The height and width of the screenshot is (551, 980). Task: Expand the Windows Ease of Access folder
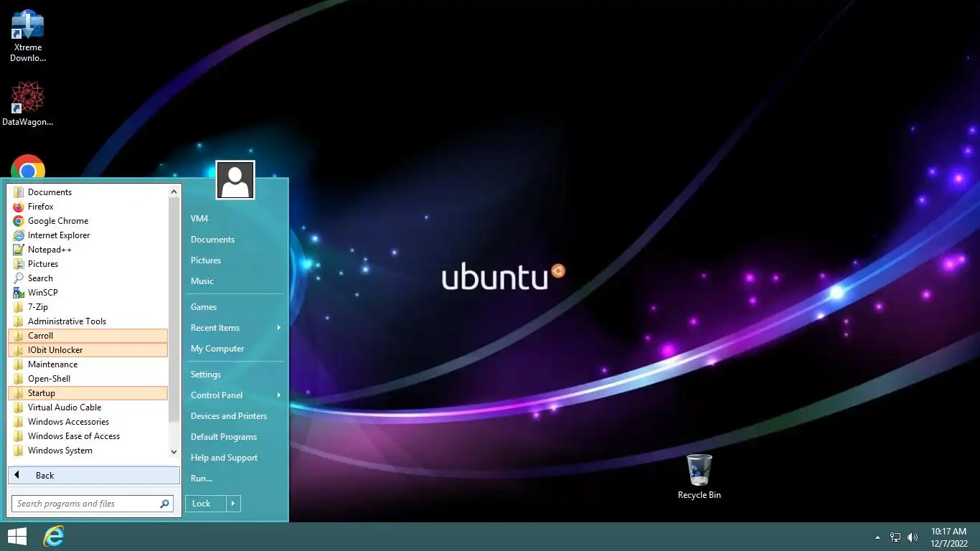[88, 436]
